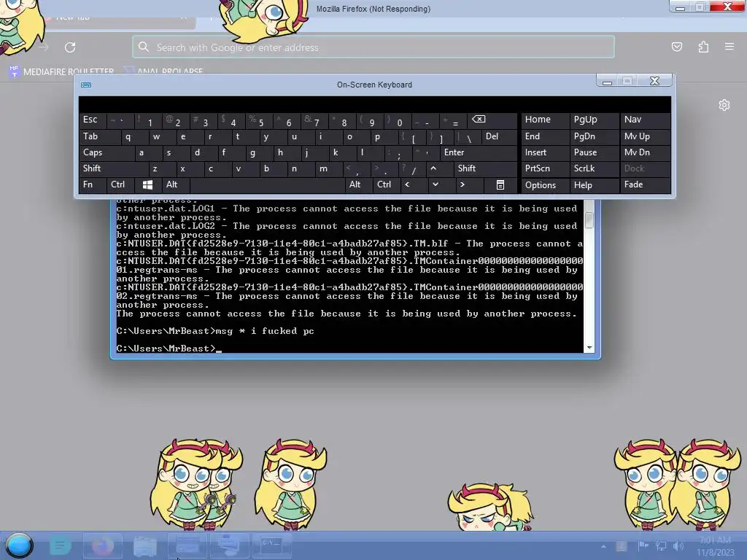Click the spacebar on the On-Screen Keyboard
Screen dimensions: 747x560
(267, 184)
